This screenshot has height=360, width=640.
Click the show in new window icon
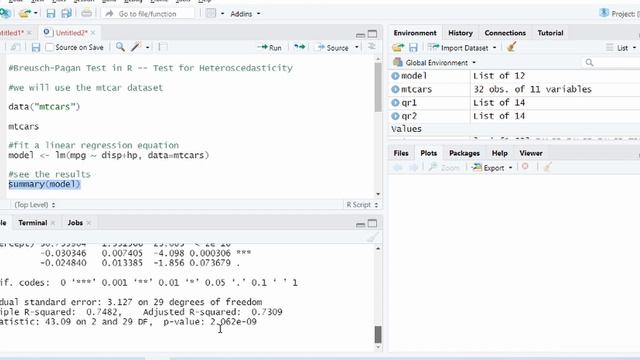pyautogui.click(x=16, y=47)
